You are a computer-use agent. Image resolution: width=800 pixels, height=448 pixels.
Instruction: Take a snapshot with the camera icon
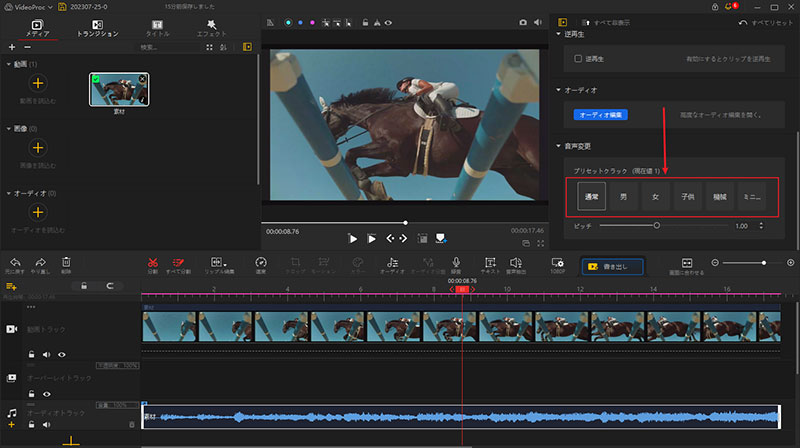[x=523, y=22]
